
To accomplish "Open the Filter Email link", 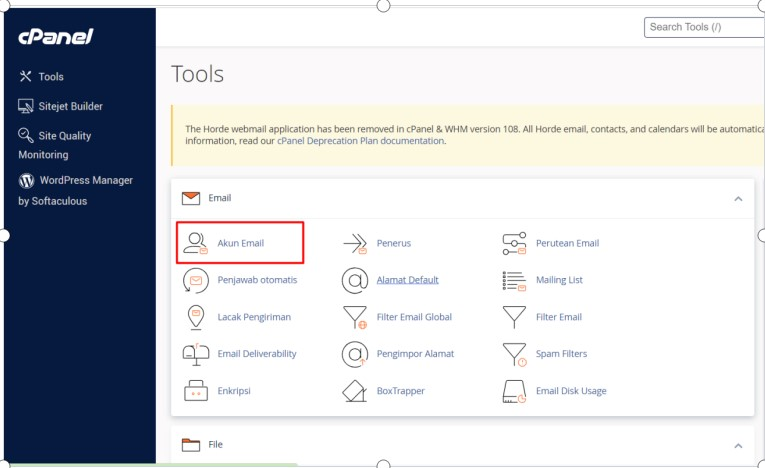I will pyautogui.click(x=559, y=317).
